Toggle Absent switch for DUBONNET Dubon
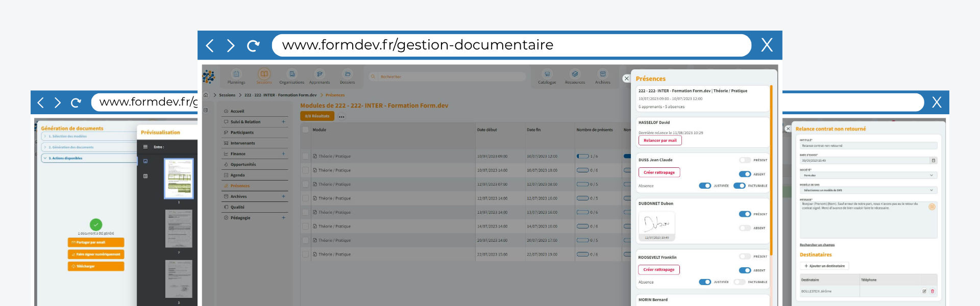 point(745,228)
